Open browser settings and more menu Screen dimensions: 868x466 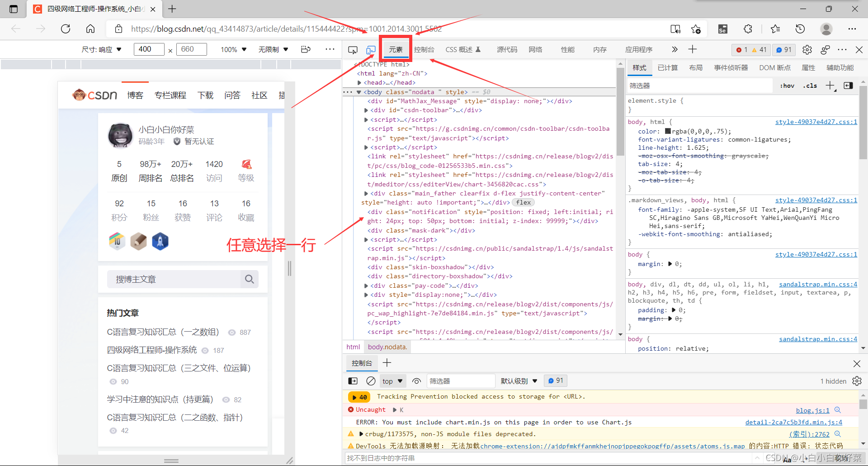click(x=852, y=29)
